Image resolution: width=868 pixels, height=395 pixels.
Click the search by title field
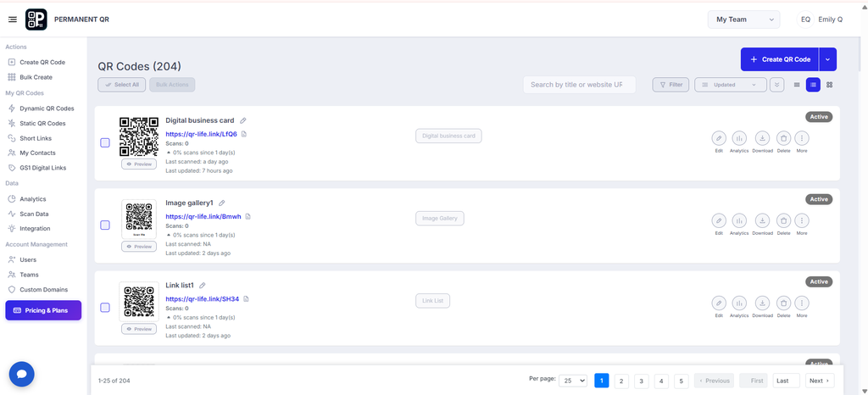click(580, 85)
